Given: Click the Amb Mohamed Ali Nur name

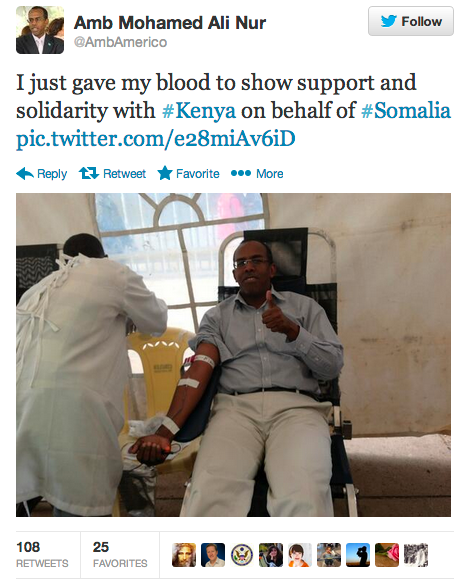Looking at the screenshot, I should coord(170,23).
